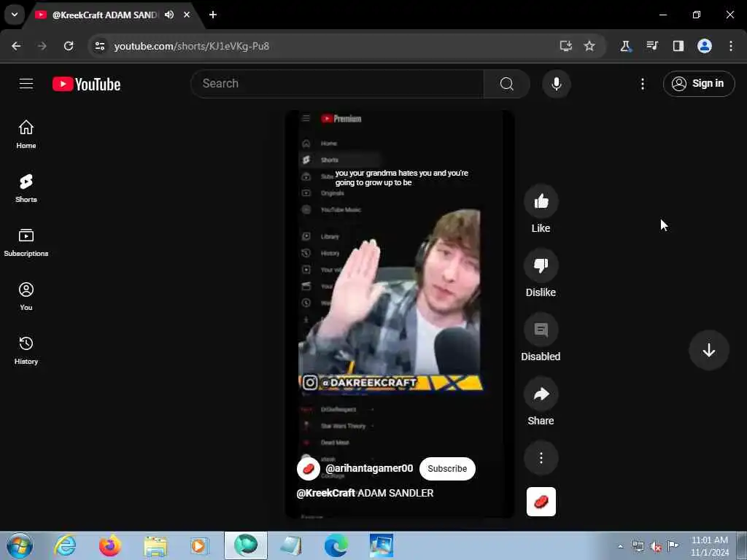Open Windows Start menu
The image size is (747, 560).
(x=20, y=545)
